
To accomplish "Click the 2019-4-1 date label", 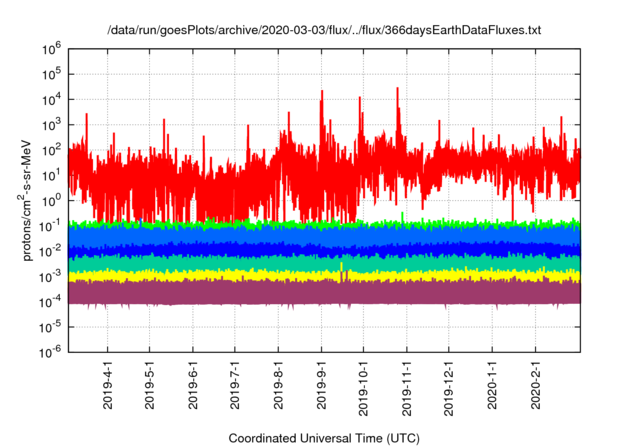I will tap(108, 385).
